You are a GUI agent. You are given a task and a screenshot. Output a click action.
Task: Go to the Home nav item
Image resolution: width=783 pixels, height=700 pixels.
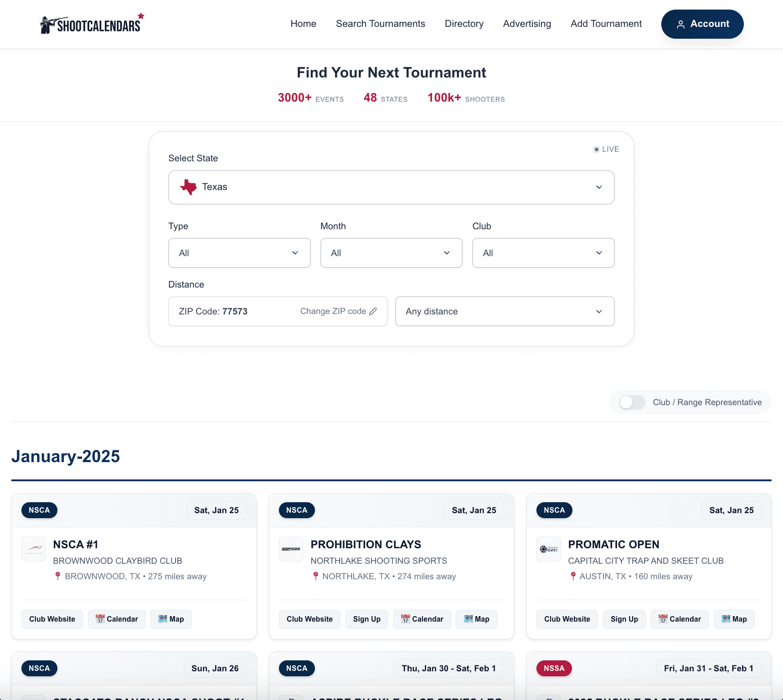pyautogui.click(x=304, y=24)
